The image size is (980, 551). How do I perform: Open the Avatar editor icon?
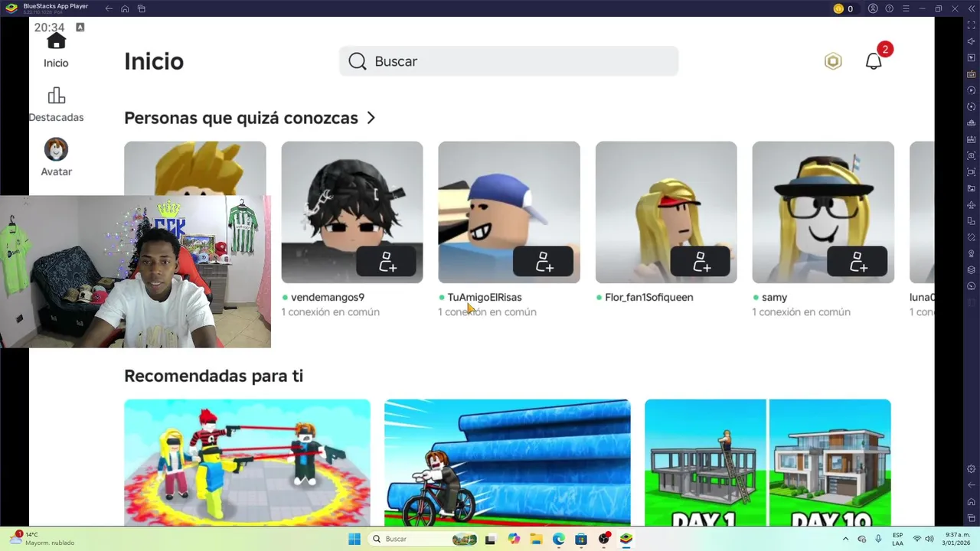pyautogui.click(x=56, y=149)
